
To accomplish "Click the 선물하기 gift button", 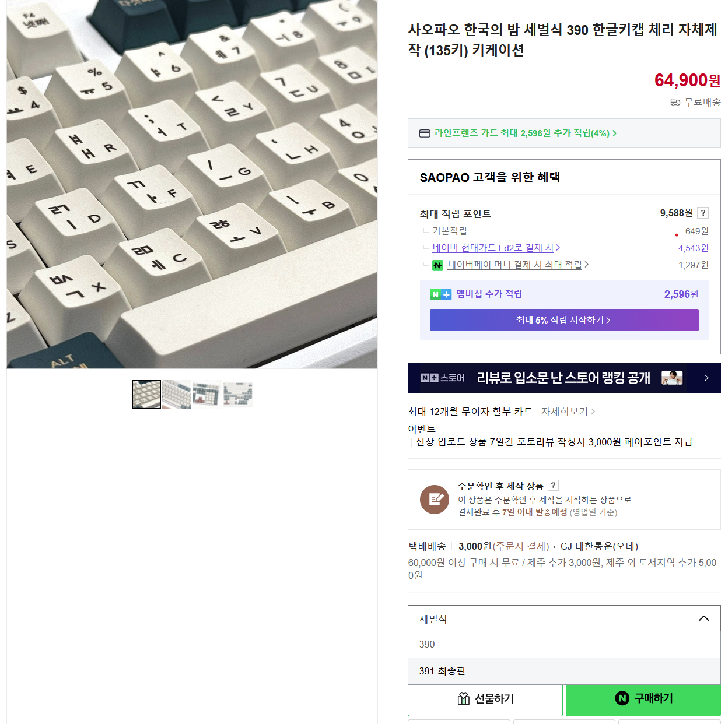I will pos(485,700).
